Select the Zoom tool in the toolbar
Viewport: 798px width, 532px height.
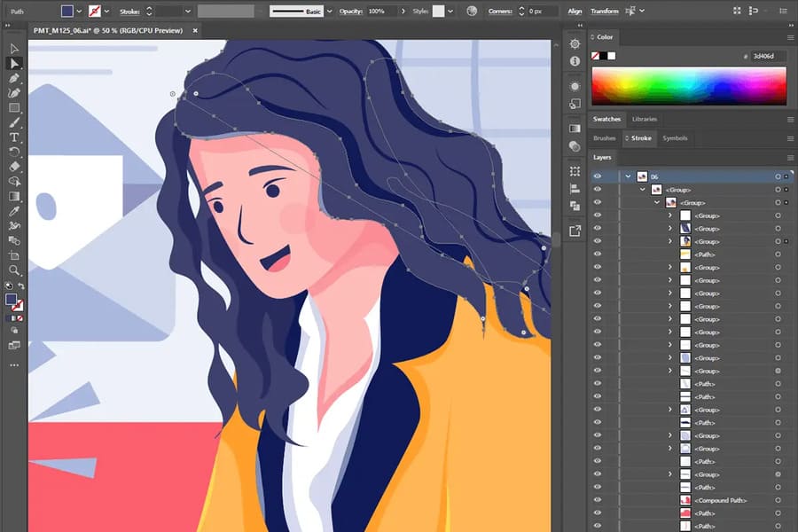[12, 269]
